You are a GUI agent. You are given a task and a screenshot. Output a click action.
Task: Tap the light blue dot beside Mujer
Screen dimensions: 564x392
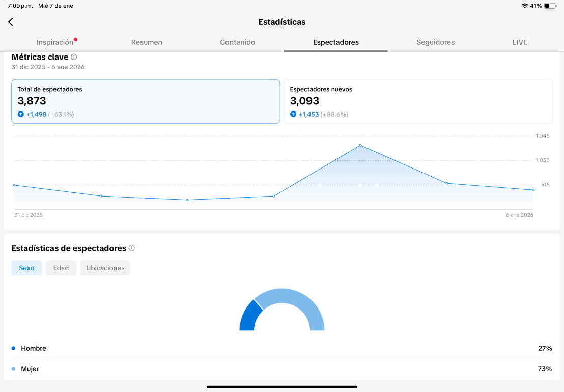(14, 369)
